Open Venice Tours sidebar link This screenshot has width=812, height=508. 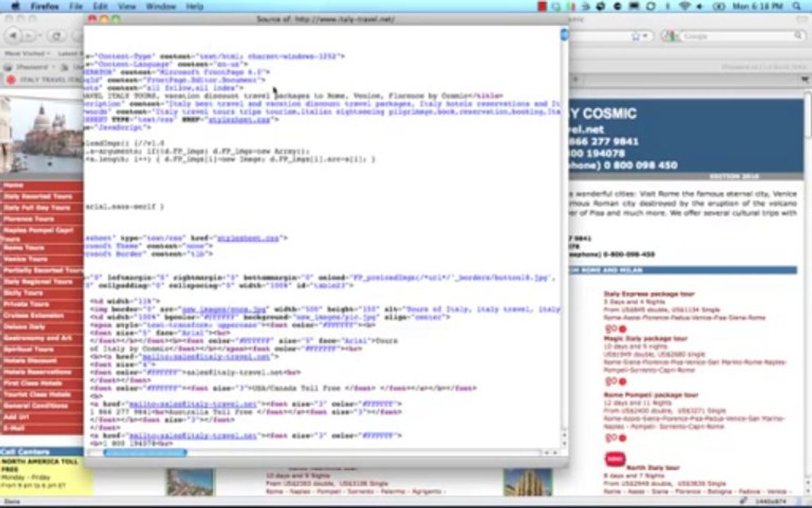25,259
